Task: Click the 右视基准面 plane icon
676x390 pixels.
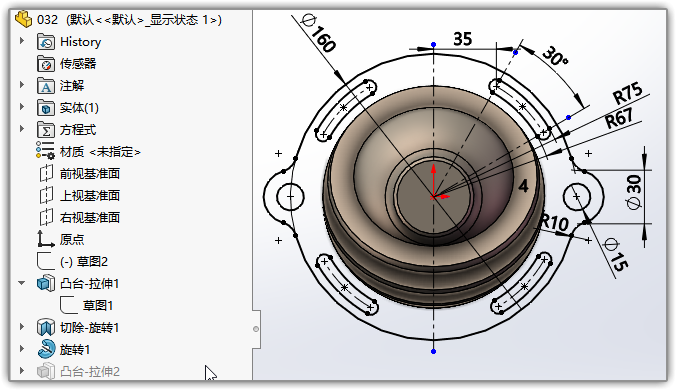Action: click(x=46, y=218)
